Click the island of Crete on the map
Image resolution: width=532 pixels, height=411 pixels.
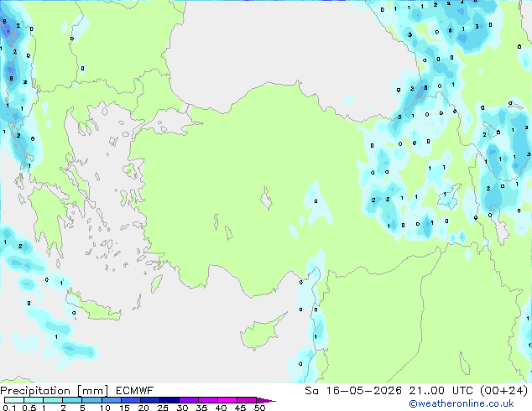pyautogui.click(x=93, y=307)
